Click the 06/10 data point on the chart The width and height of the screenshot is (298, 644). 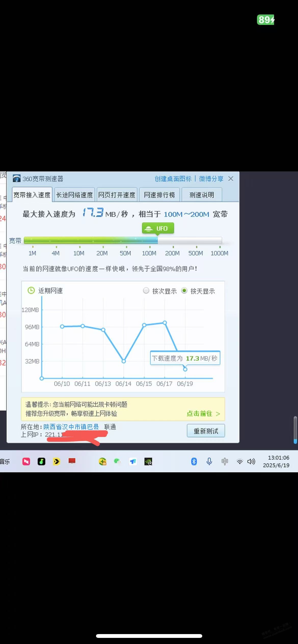point(62,326)
